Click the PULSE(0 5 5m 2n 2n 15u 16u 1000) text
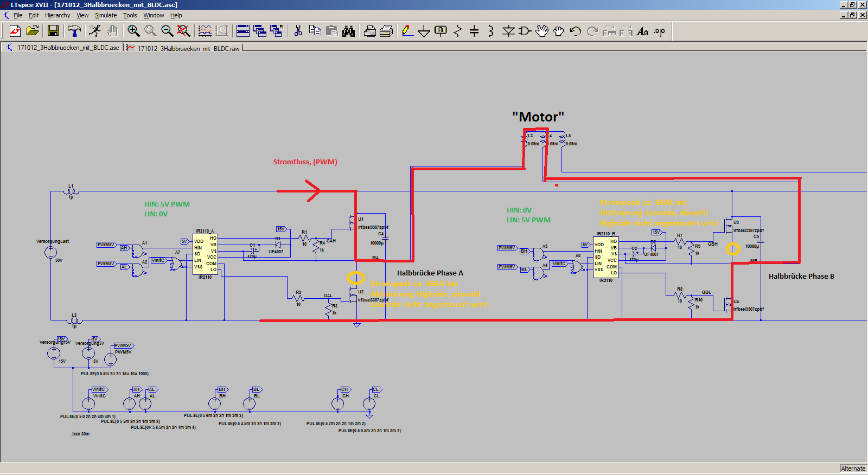 click(x=114, y=374)
